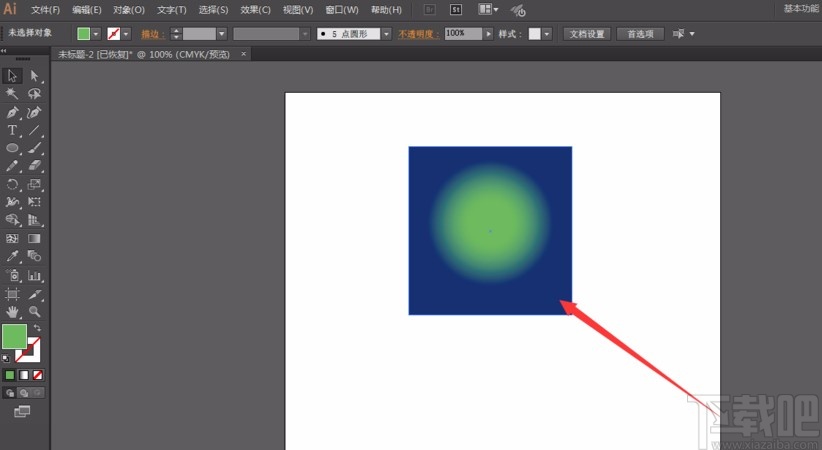Close the 未标题-2 document tab
The height and width of the screenshot is (450, 822).
pos(243,54)
